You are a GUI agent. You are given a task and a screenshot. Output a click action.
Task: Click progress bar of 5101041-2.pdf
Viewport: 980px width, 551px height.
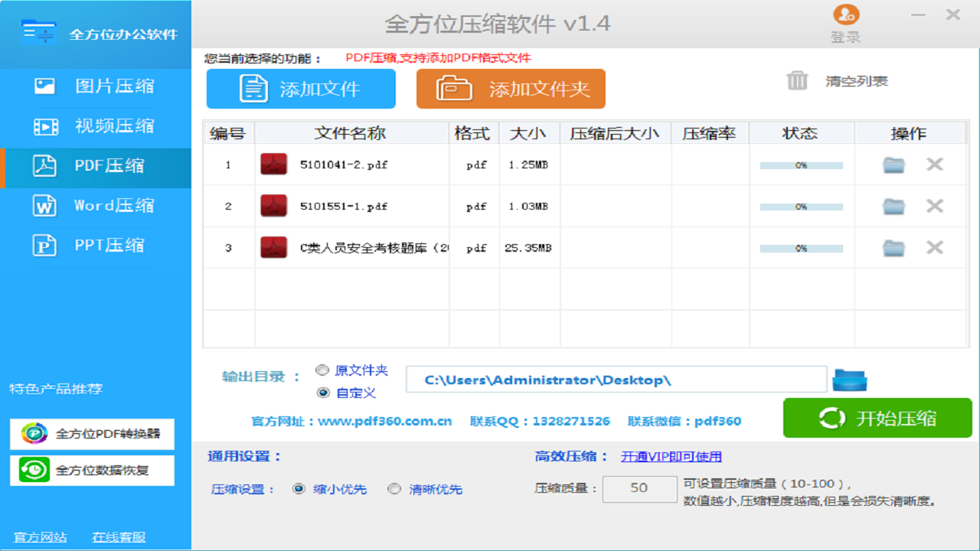coord(801,165)
